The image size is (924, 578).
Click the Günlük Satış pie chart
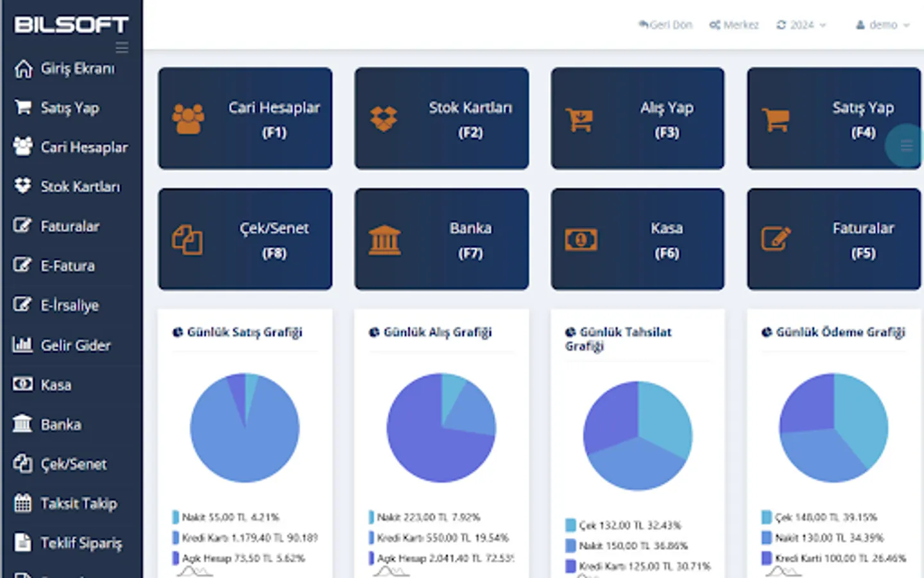point(244,425)
